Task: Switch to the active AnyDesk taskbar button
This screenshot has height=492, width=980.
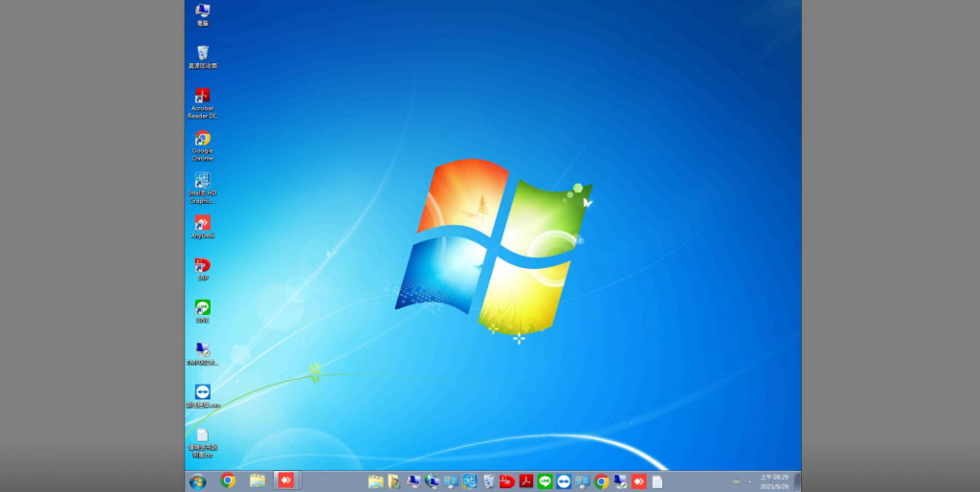Action: [287, 481]
